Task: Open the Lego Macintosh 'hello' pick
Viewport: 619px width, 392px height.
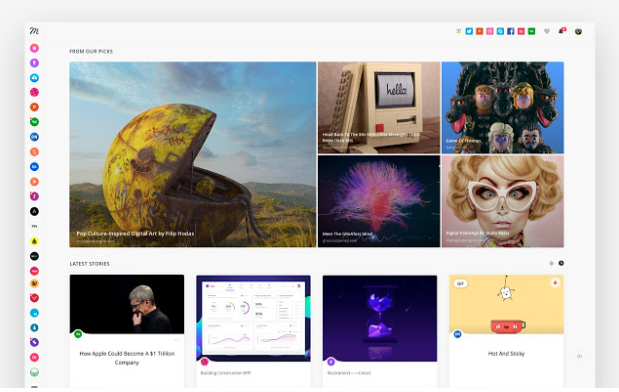Action: point(379,107)
